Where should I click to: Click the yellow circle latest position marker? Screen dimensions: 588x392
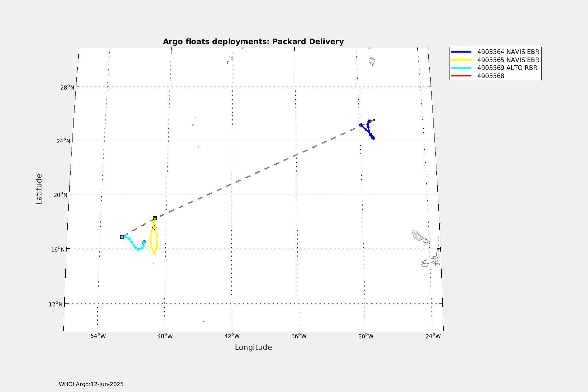pos(154,227)
